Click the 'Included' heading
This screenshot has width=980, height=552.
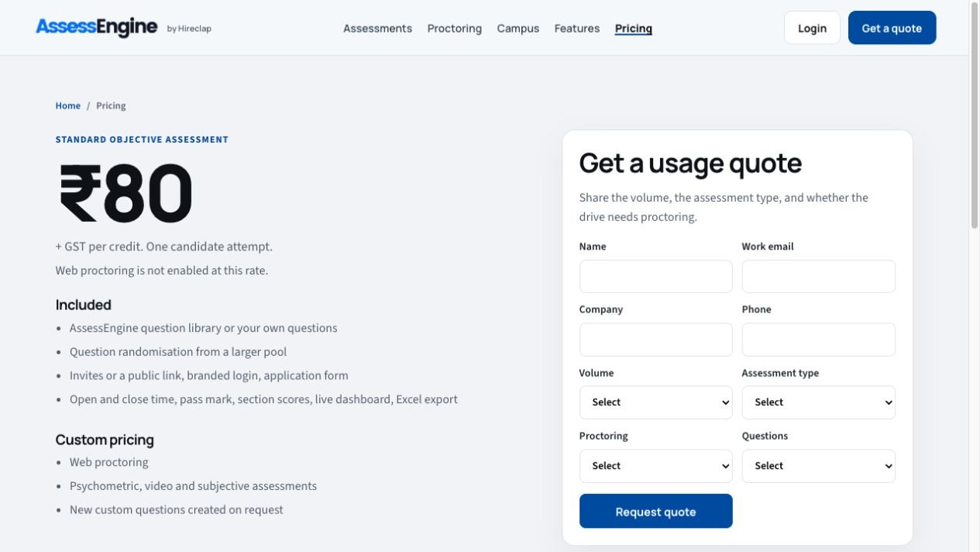click(83, 305)
